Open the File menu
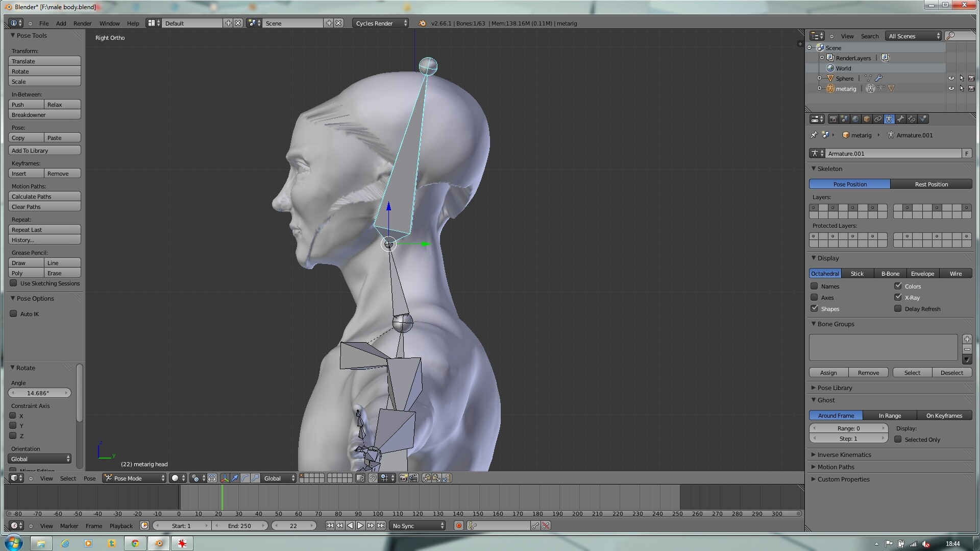The width and height of the screenshot is (980, 551). [44, 23]
